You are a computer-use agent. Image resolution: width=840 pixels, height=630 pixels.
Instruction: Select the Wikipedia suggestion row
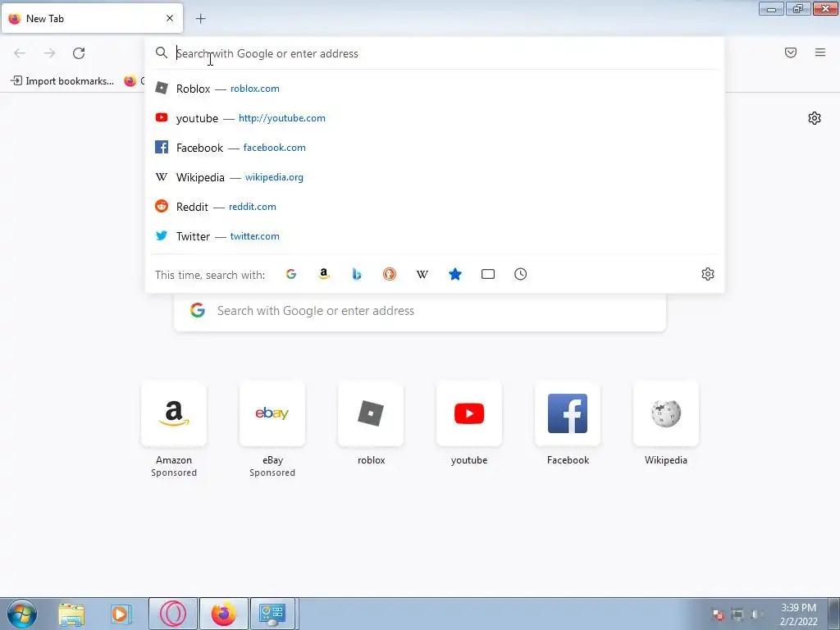[x=435, y=177]
